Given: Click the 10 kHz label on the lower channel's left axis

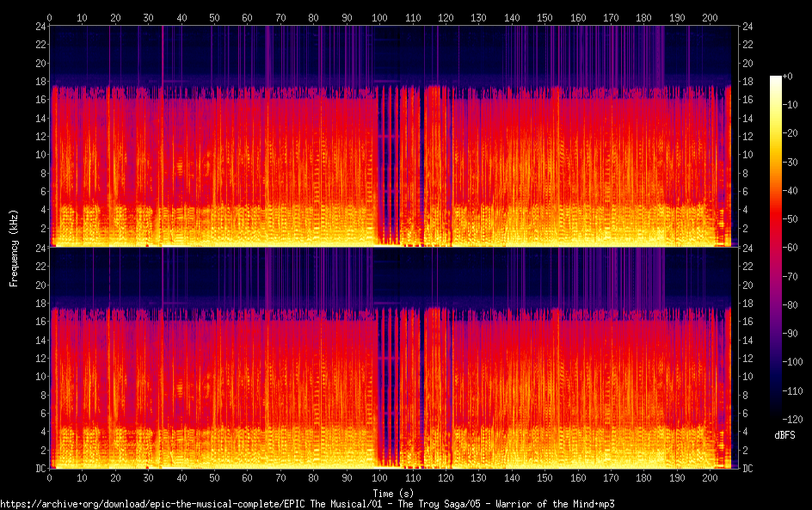Looking at the screenshot, I should [x=39, y=377].
